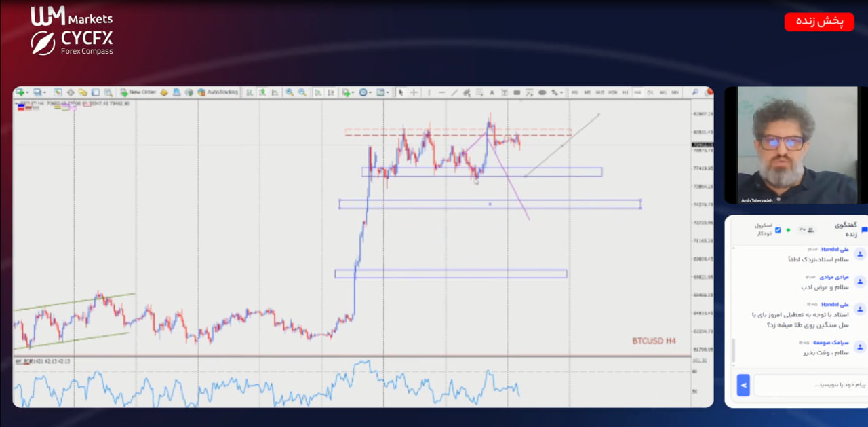The height and width of the screenshot is (427, 868).
Task: Switch chart to M15 timeframe
Action: coord(599,92)
